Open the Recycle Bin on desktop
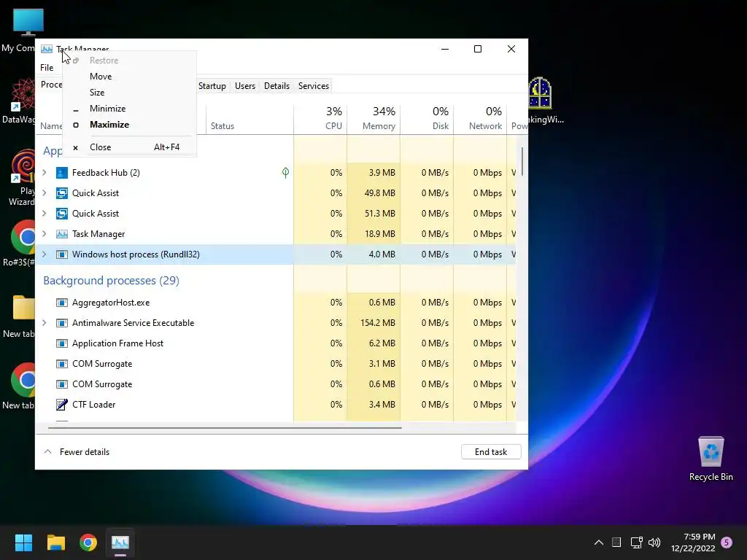 click(x=711, y=459)
